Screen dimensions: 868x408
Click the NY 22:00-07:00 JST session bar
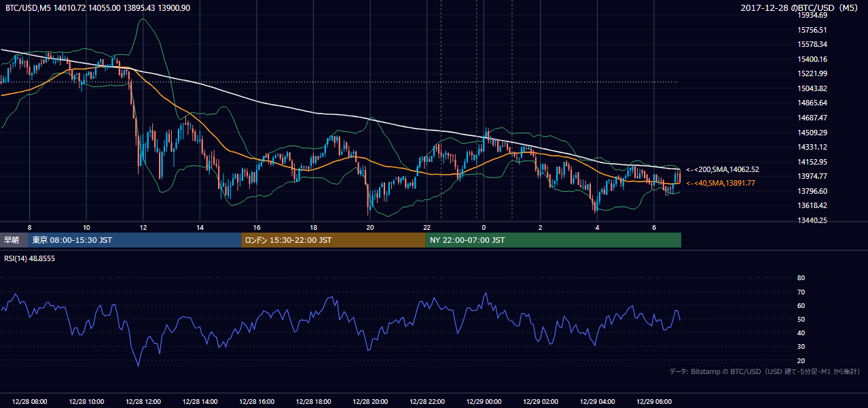click(x=553, y=240)
